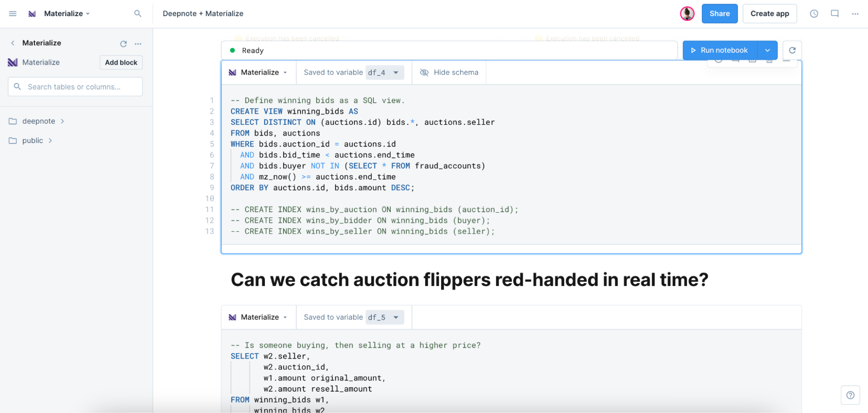Open sidebar Materialize more options
Image resolution: width=868 pixels, height=413 pixels.
(138, 43)
